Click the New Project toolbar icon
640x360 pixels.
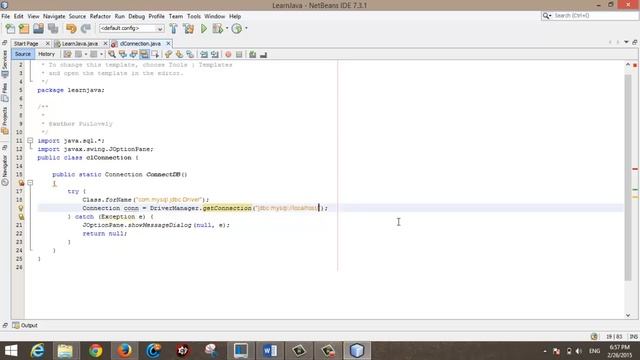pyautogui.click(x=24, y=29)
